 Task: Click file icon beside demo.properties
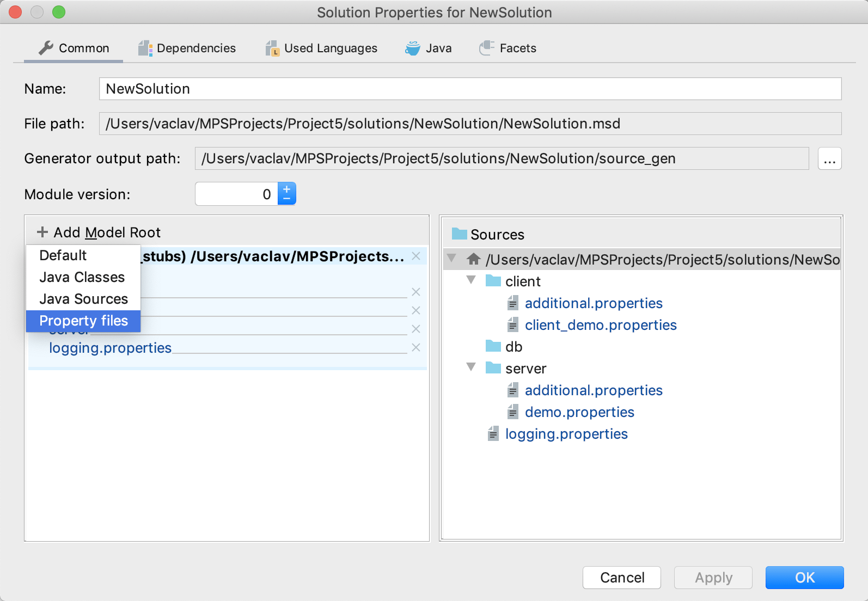[513, 412]
